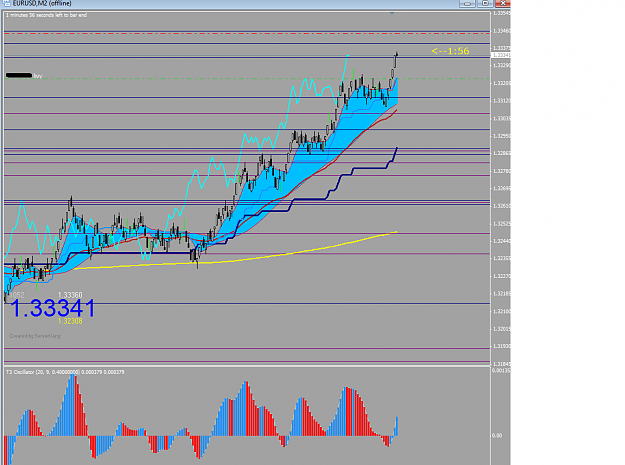Click the 0.00135 oscillator scale value

click(x=501, y=371)
